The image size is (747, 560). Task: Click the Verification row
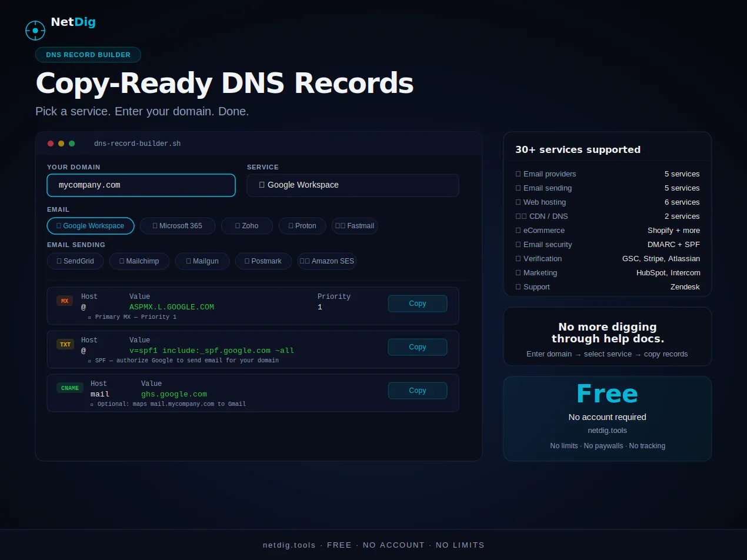point(608,259)
